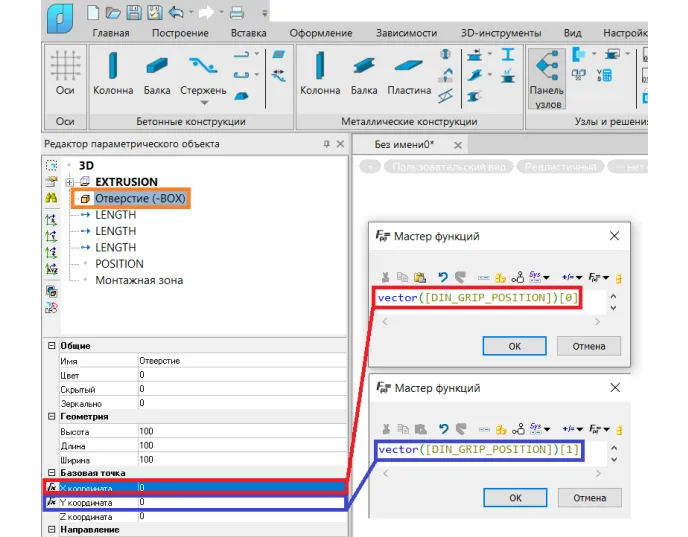
Task: Click the Y axis icon in editor sidebar
Action: pos(51,236)
